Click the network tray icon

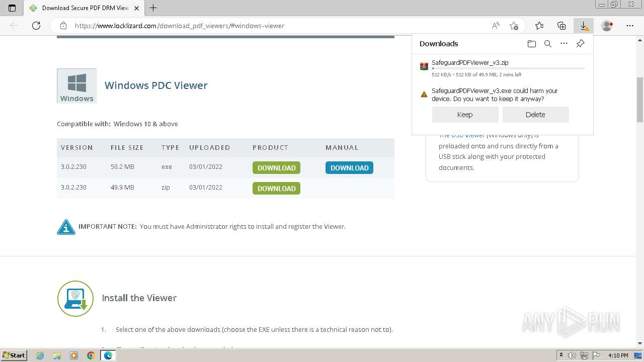[x=584, y=355]
